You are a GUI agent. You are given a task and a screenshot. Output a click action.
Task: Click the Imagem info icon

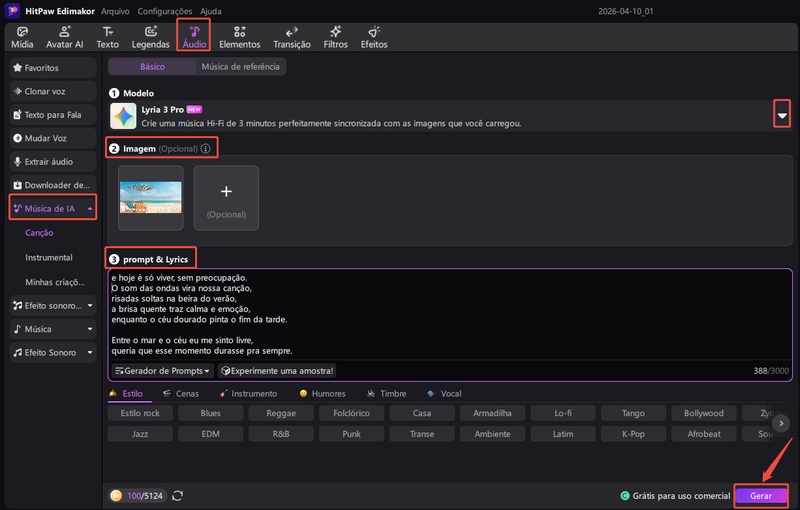(206, 148)
